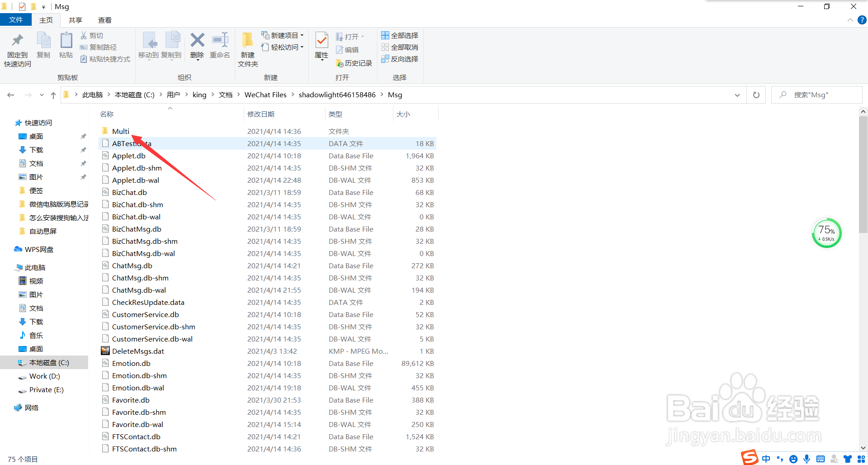Viewport: 868px width, 465px height.
Task: Open recent locations dropdown arrow
Action: click(x=42, y=95)
